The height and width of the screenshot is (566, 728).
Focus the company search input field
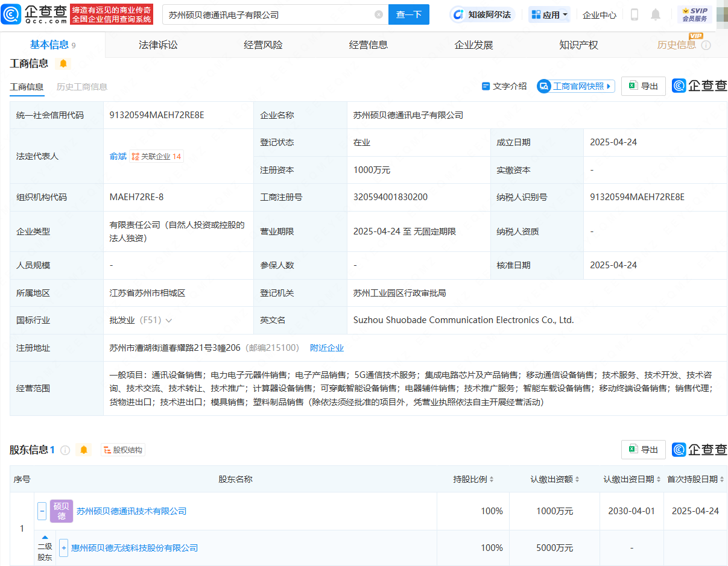[x=270, y=14]
